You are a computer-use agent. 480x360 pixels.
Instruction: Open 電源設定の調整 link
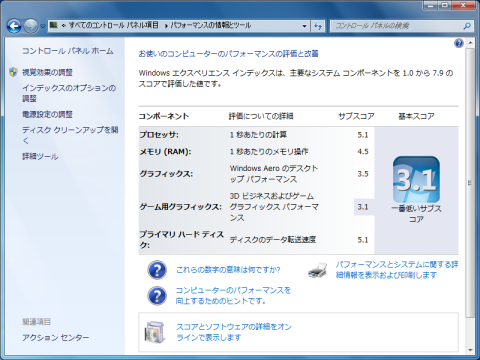pyautogui.click(x=47, y=114)
